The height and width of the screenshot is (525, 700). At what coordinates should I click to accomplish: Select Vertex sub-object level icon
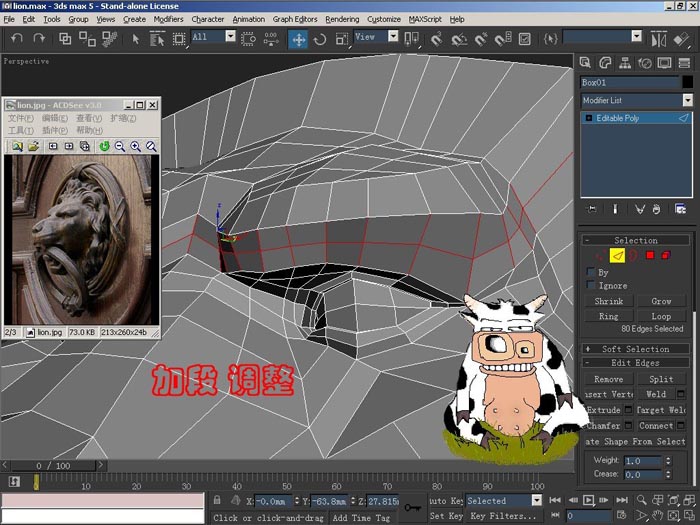[601, 255]
